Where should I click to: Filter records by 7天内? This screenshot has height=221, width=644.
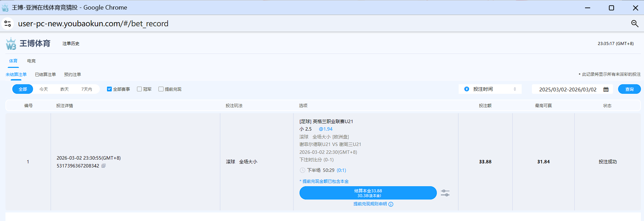pyautogui.click(x=87, y=89)
